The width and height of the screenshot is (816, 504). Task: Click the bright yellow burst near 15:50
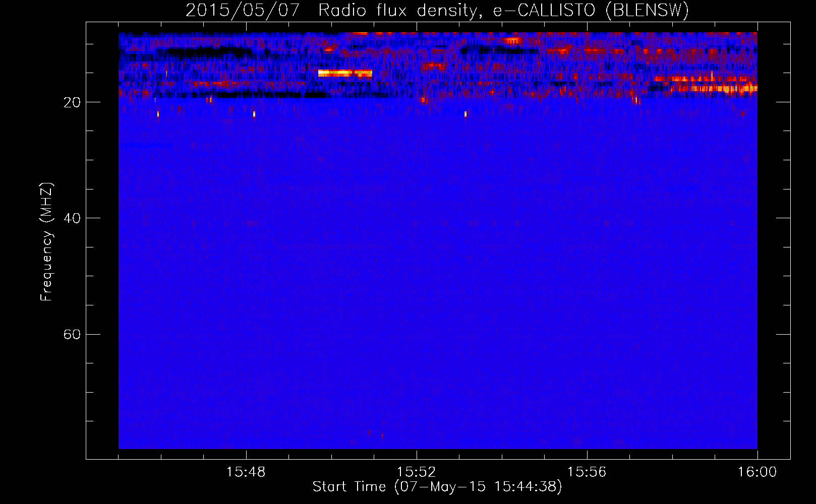click(345, 73)
